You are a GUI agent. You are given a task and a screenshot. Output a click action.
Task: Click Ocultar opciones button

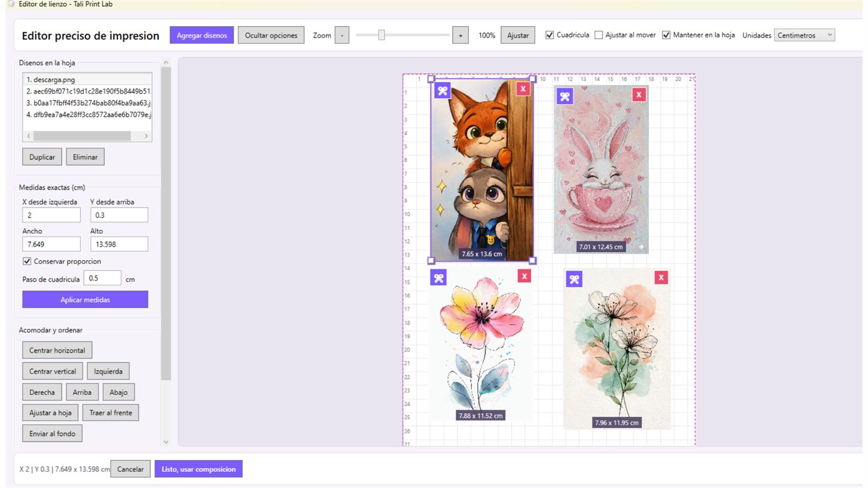coord(271,35)
